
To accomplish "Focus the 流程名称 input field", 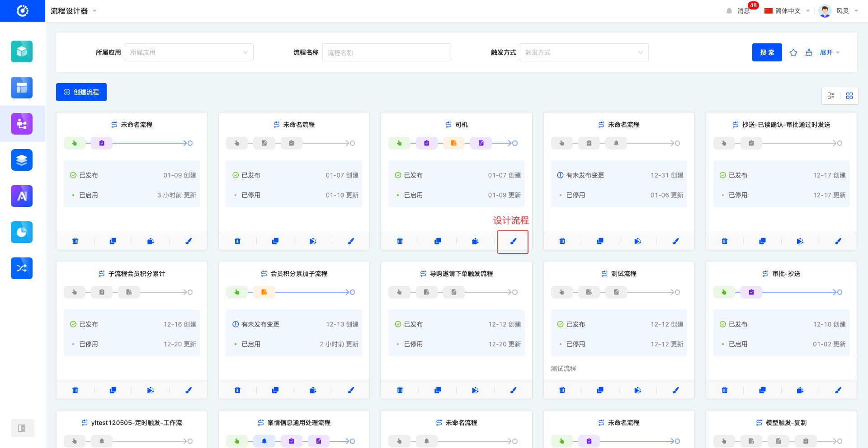I will 387,52.
